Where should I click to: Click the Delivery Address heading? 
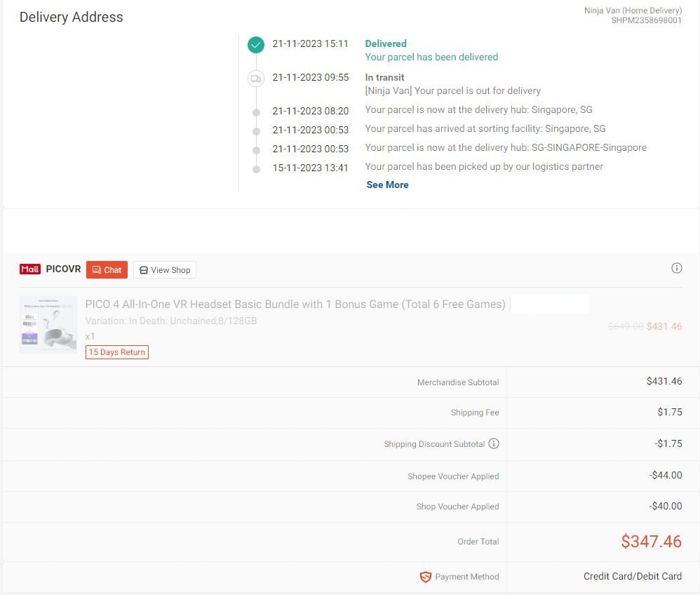tap(72, 18)
